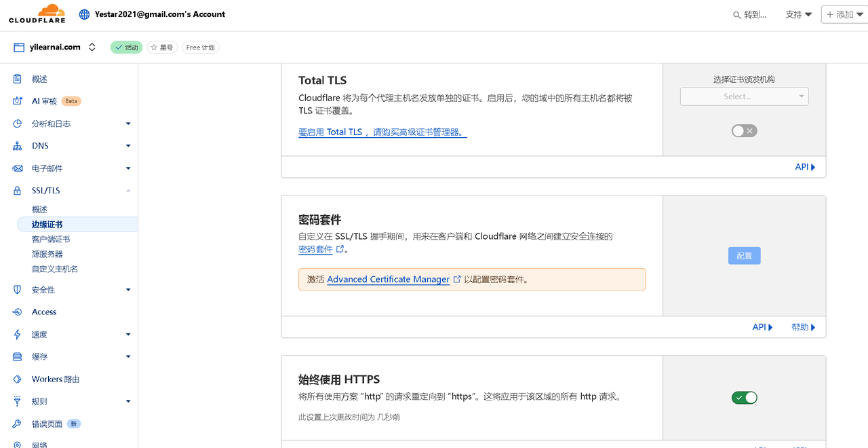Expand API link under 密码套件 card

point(762,327)
